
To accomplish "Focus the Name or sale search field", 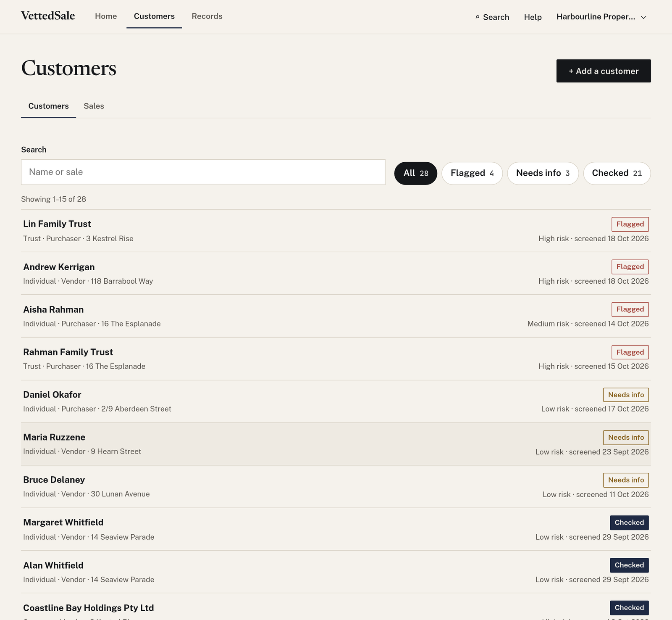I will [x=203, y=172].
